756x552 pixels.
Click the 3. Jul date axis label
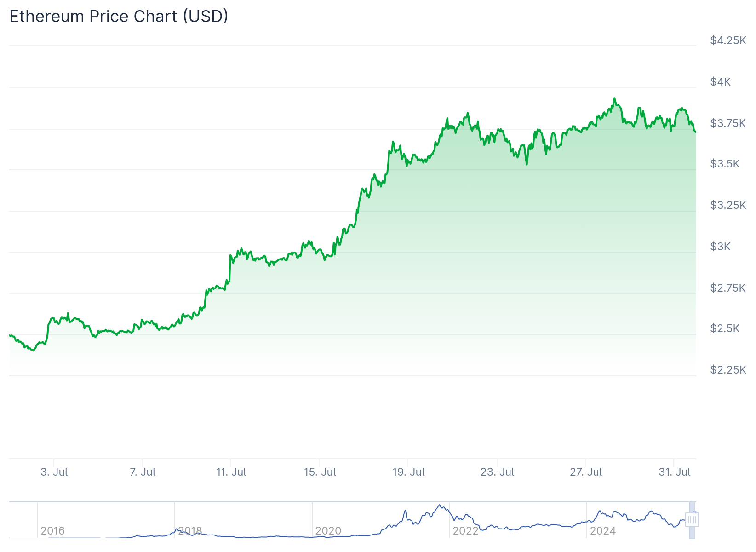click(54, 472)
